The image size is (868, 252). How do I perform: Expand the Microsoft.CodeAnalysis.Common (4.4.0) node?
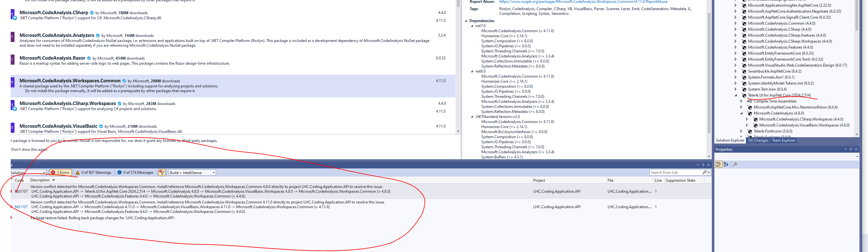pyautogui.click(x=735, y=24)
